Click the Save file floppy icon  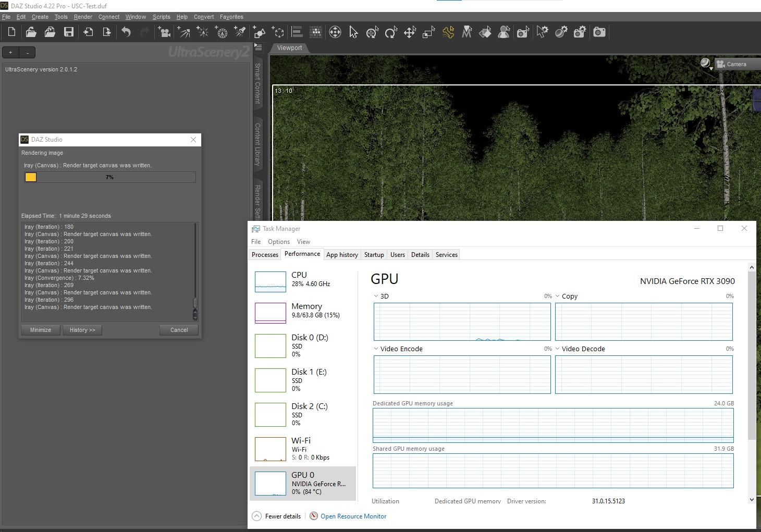coord(68,32)
